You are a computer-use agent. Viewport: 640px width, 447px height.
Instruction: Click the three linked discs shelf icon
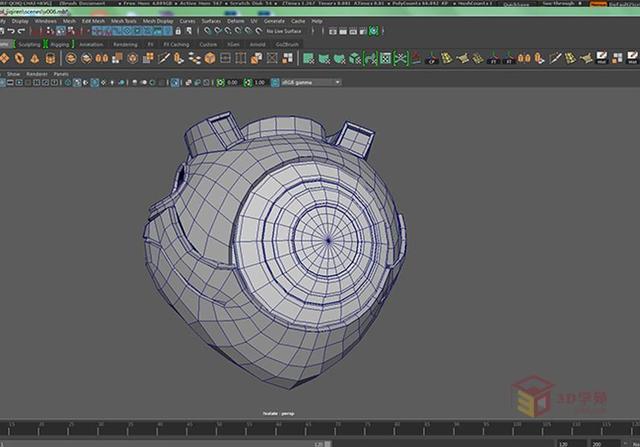(x=194, y=58)
